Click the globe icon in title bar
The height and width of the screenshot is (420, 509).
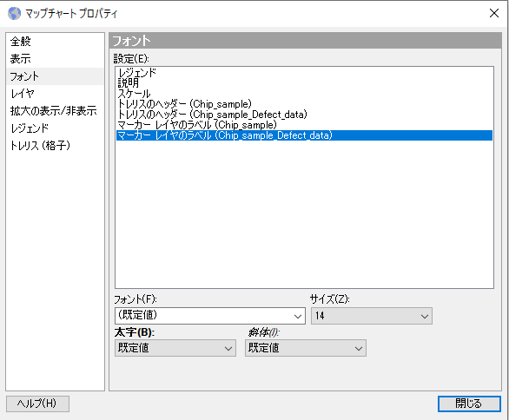tap(14, 13)
